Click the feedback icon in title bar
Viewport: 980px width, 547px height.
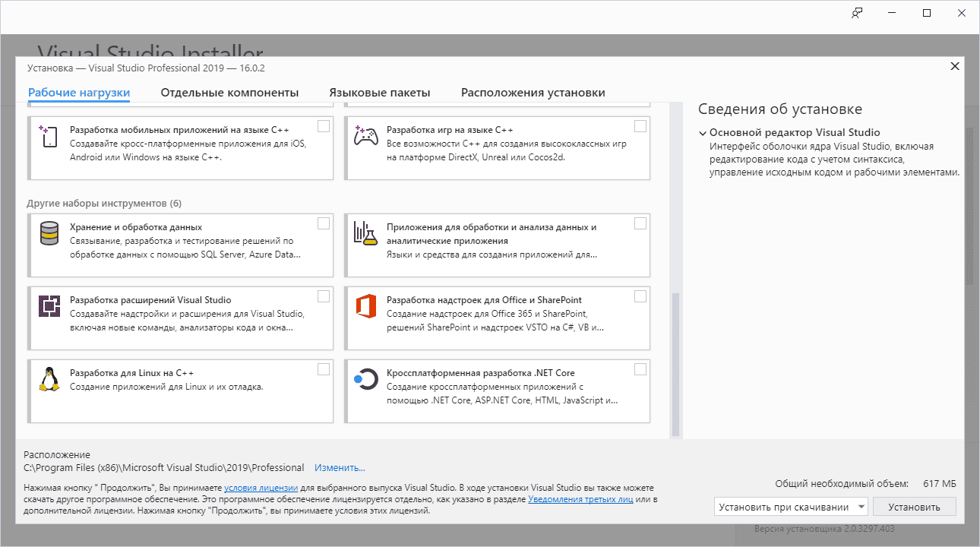point(857,13)
